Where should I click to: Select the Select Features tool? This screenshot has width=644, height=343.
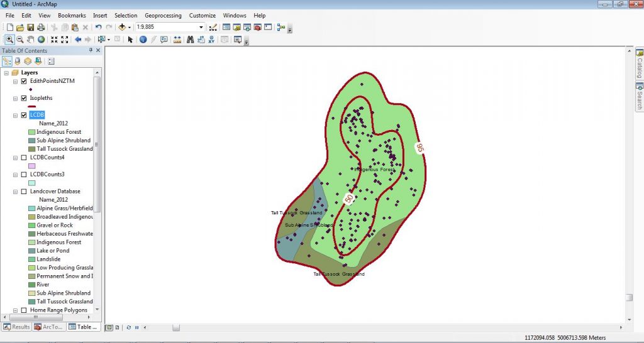101,40
